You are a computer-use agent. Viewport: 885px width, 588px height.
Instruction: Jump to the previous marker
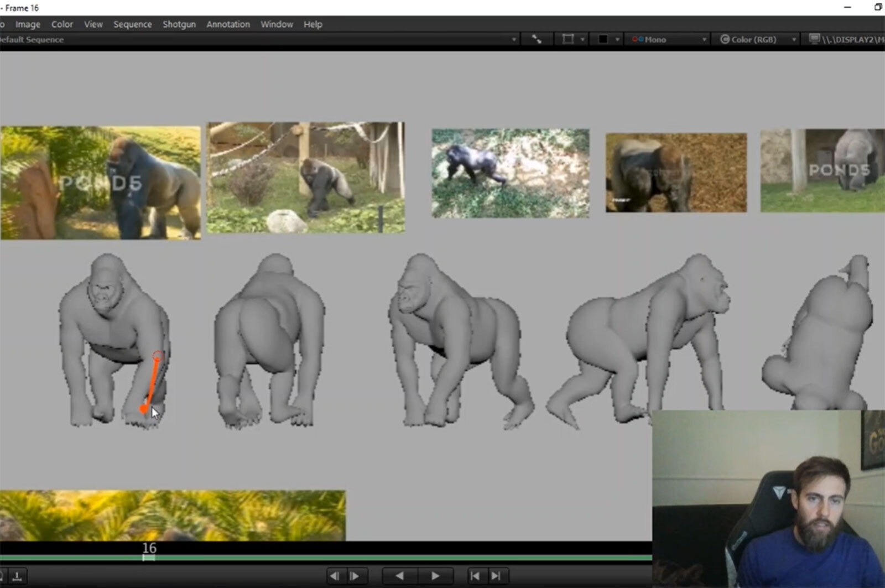[475, 576]
